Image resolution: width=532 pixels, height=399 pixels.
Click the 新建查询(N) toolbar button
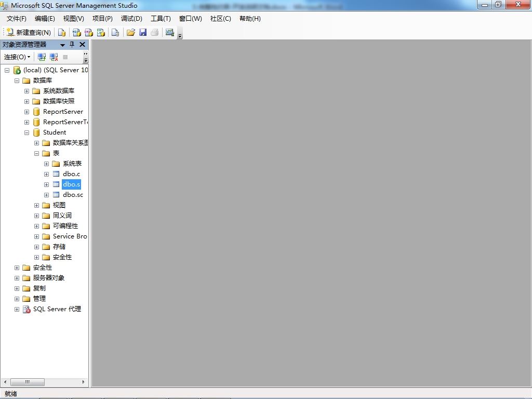[29, 32]
